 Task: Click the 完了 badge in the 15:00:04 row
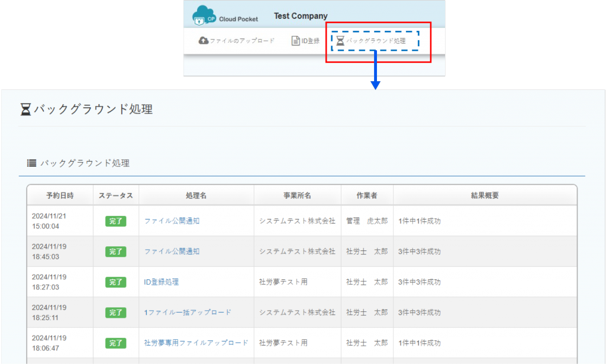pyautogui.click(x=115, y=221)
